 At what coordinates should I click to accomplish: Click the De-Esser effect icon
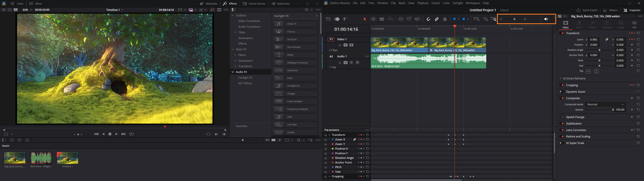coord(278,39)
